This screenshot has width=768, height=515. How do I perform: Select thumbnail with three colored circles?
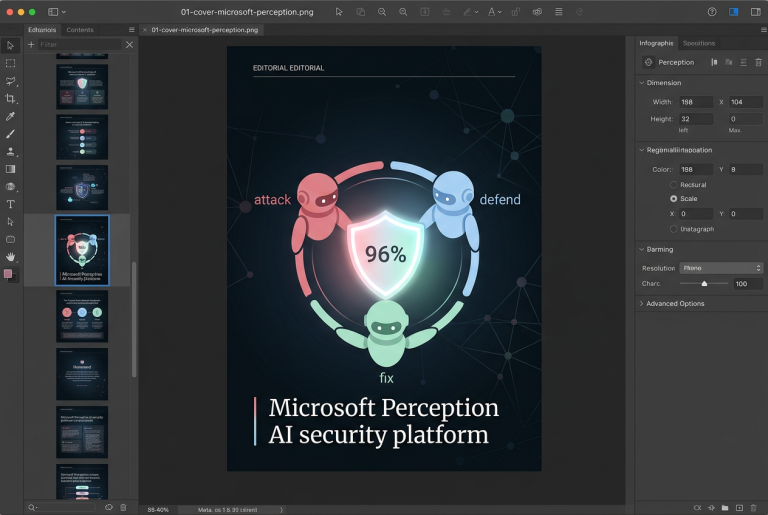tap(82, 316)
